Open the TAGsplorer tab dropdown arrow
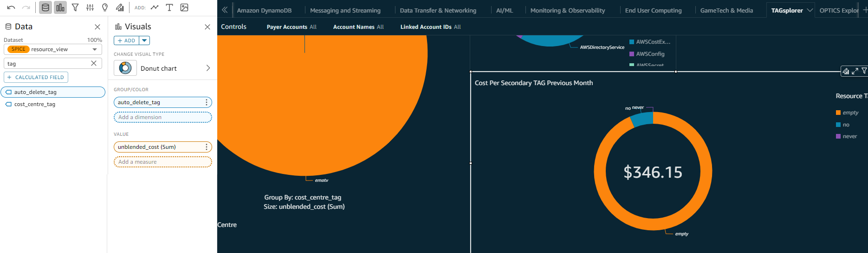Screen dimensions: 868x253 pyautogui.click(x=810, y=10)
